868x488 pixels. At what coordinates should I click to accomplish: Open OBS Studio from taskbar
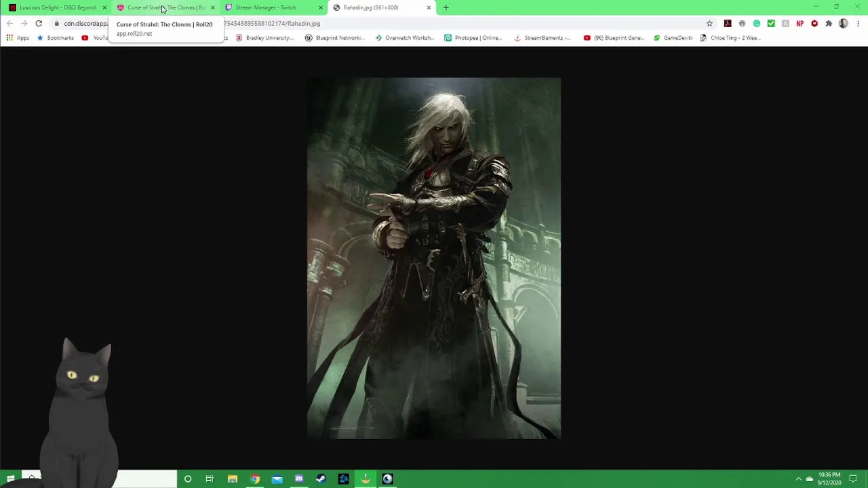click(387, 479)
